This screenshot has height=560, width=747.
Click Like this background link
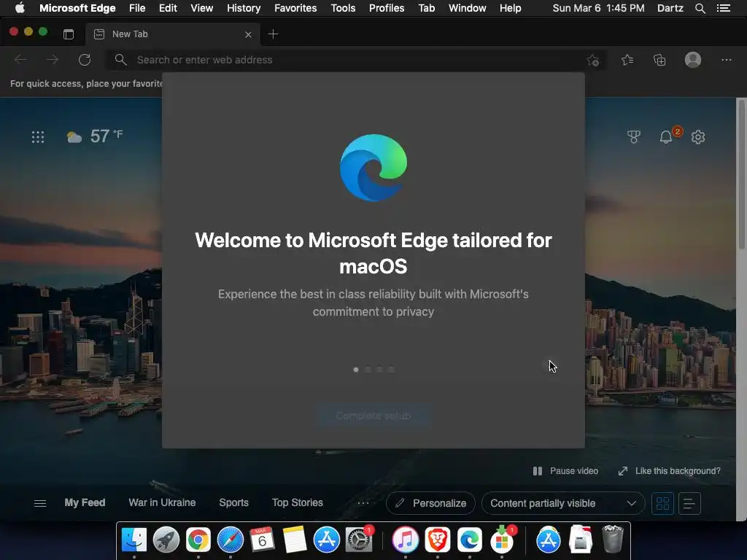(670, 471)
